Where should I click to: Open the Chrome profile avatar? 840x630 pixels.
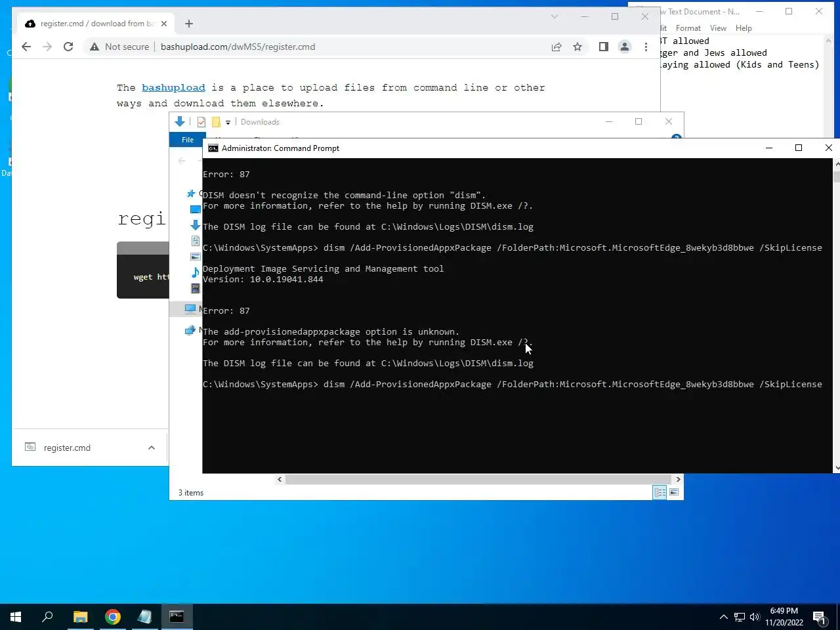[x=625, y=47]
